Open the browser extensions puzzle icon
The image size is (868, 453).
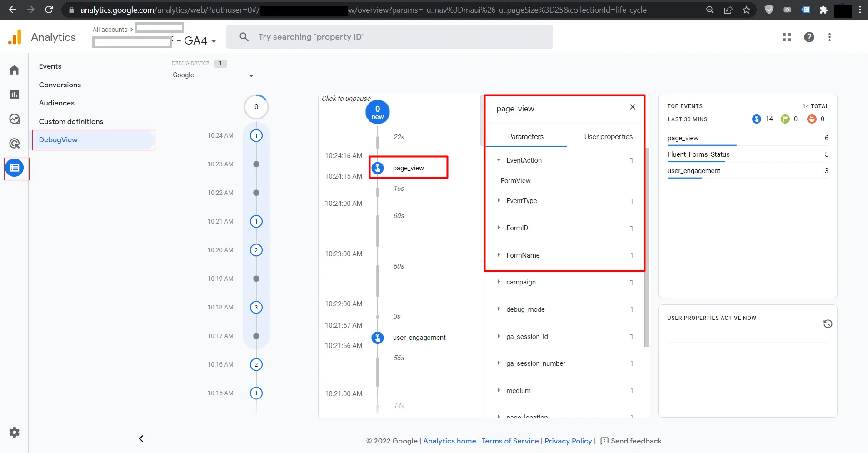click(x=823, y=10)
